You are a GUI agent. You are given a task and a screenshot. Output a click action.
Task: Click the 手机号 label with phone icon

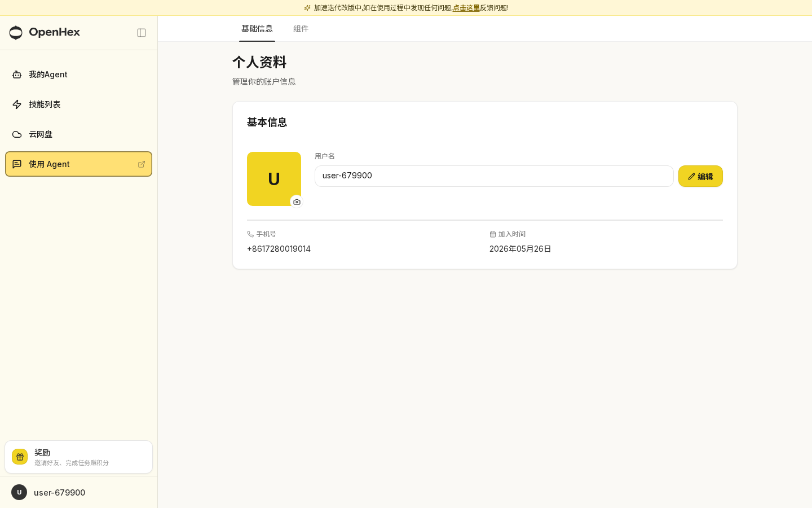point(262,234)
